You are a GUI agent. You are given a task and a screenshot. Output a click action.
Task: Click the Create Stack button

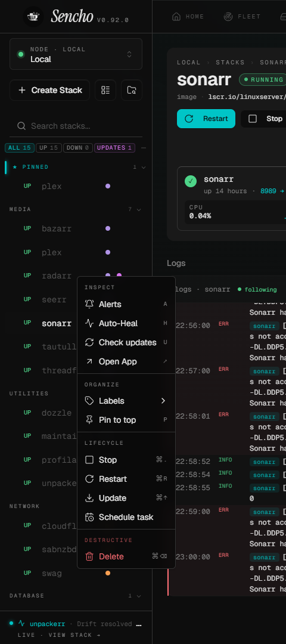coord(49,91)
